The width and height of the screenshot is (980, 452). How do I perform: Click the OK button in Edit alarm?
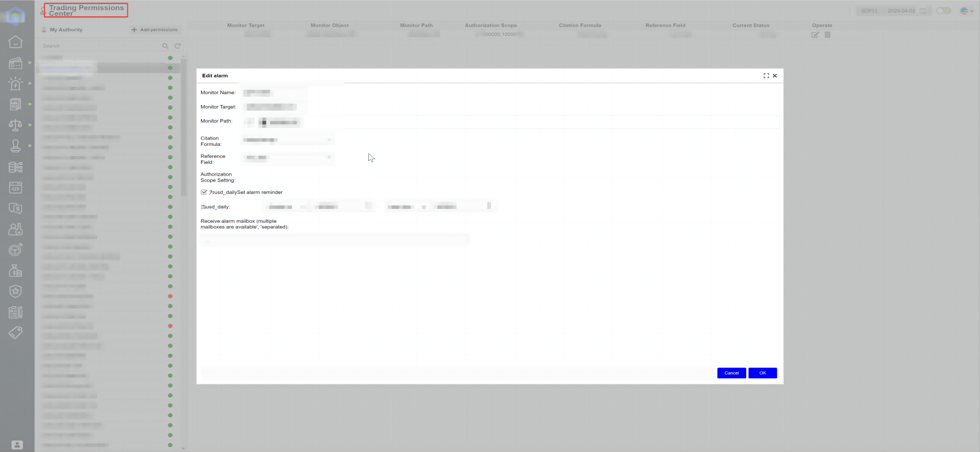pyautogui.click(x=763, y=373)
